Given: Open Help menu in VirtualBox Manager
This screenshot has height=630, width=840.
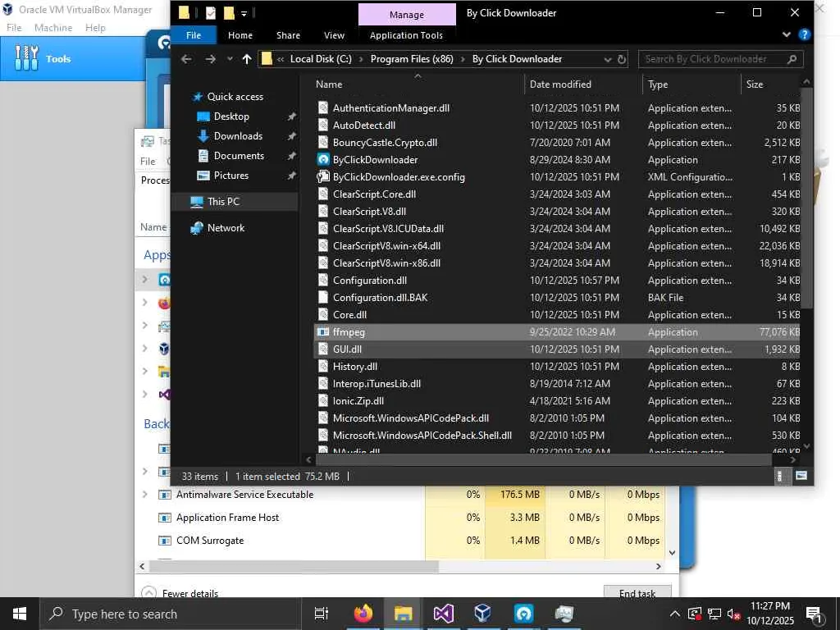Looking at the screenshot, I should tap(95, 28).
